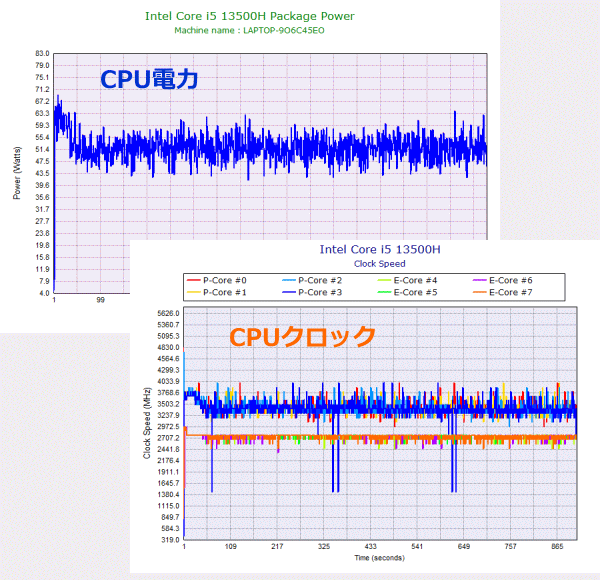Click the 'Time (seconds)' axis label

379,558
